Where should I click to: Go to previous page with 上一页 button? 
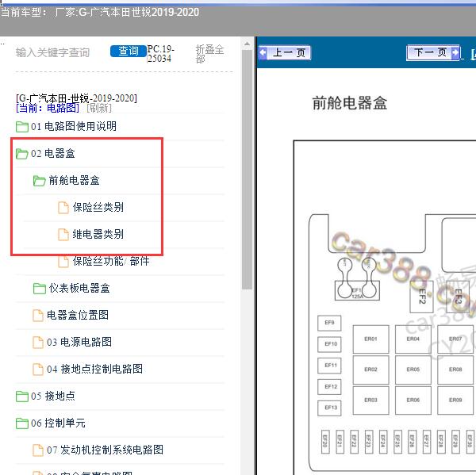click(285, 53)
